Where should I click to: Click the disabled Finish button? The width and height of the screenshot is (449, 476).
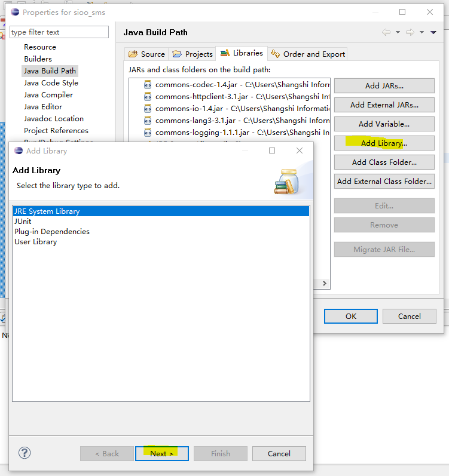pos(221,453)
